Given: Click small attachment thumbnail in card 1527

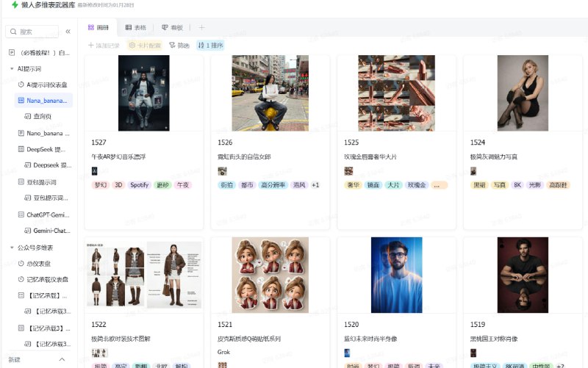Looking at the screenshot, I should click(x=95, y=171).
